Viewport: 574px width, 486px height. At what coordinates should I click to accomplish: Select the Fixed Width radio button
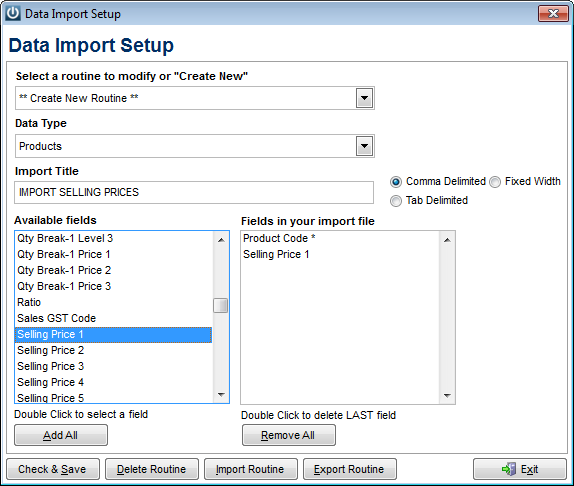495,182
